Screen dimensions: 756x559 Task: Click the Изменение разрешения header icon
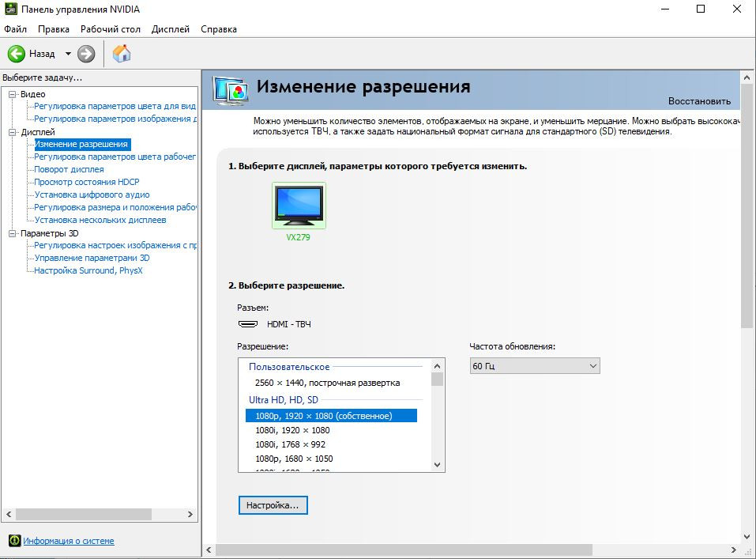click(231, 91)
